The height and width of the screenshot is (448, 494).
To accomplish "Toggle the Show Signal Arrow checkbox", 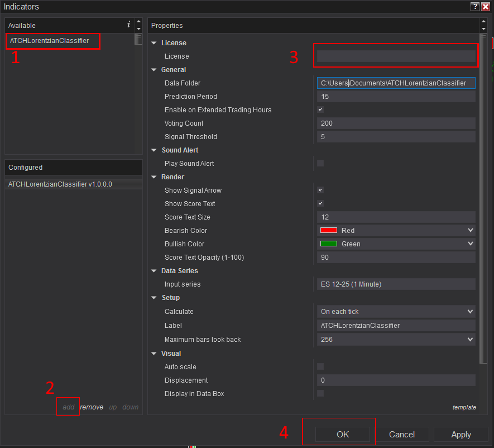I will (320, 190).
